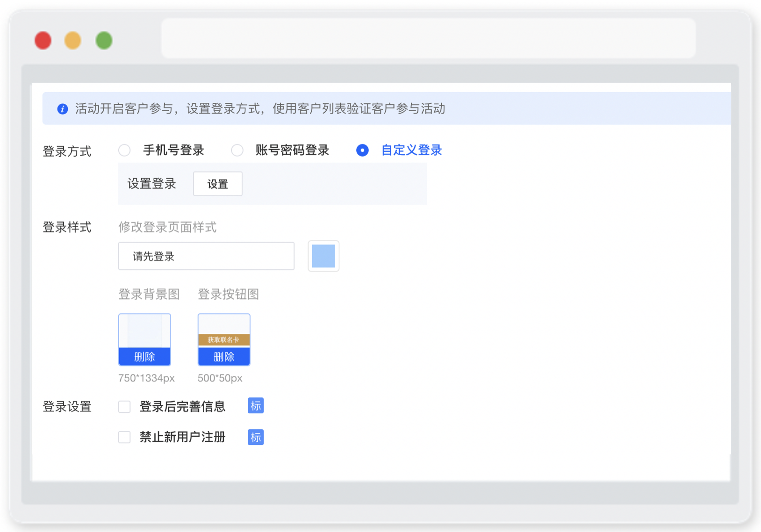Screen dimensions: 761x532
Task: Delete the 登录背景图 image
Action: (144, 357)
